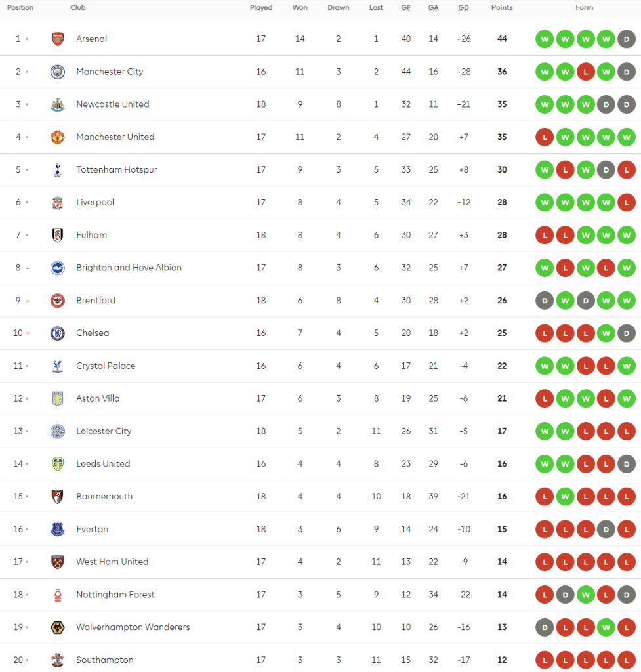Image resolution: width=641 pixels, height=672 pixels.
Task: Click the GD column header
Action: coord(464,8)
